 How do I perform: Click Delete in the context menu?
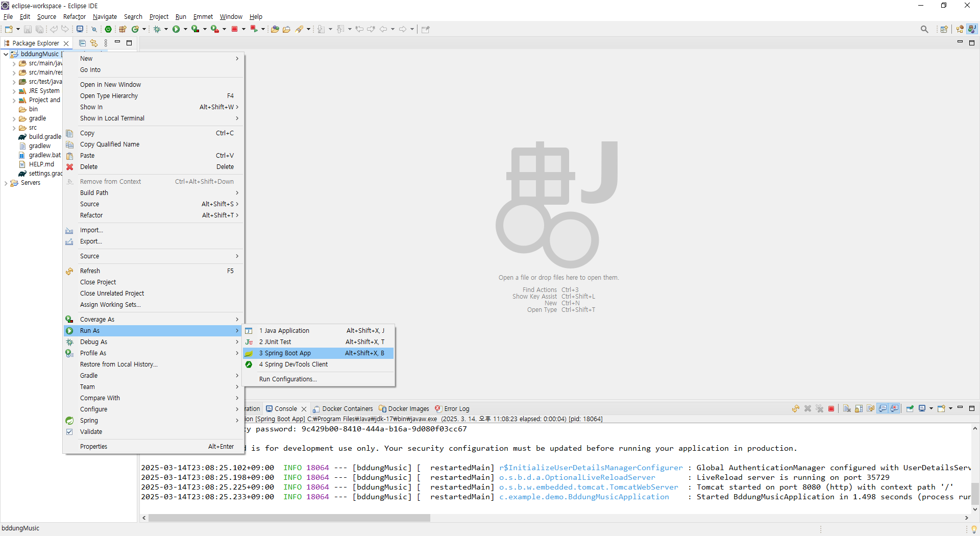(x=153, y=167)
